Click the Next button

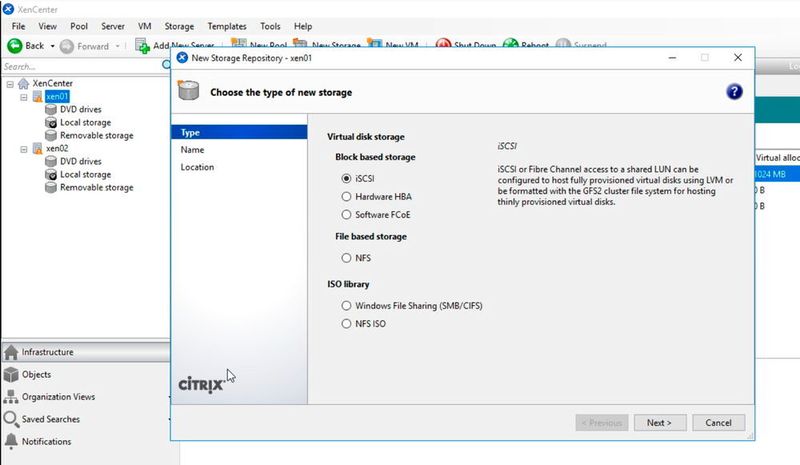[x=660, y=423]
